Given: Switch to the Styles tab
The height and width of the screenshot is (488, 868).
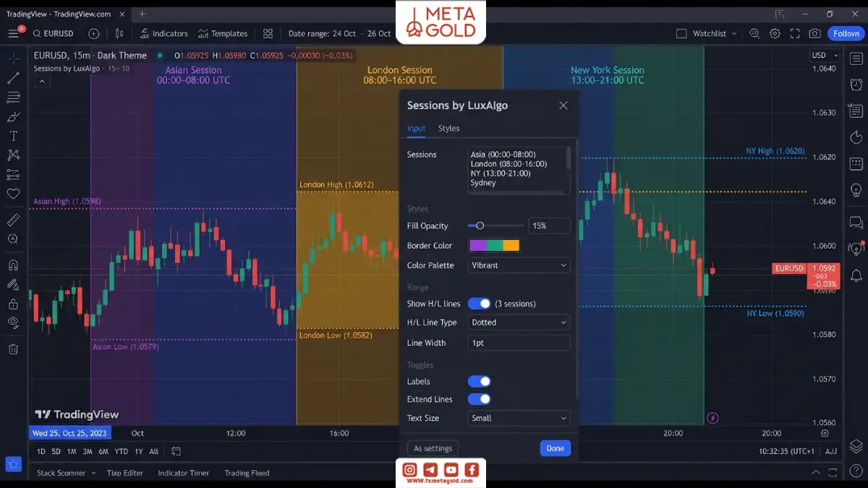Looking at the screenshot, I should (x=448, y=128).
